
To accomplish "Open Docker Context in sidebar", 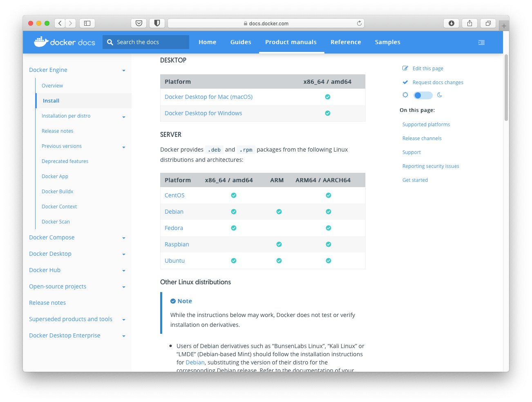I will point(59,207).
